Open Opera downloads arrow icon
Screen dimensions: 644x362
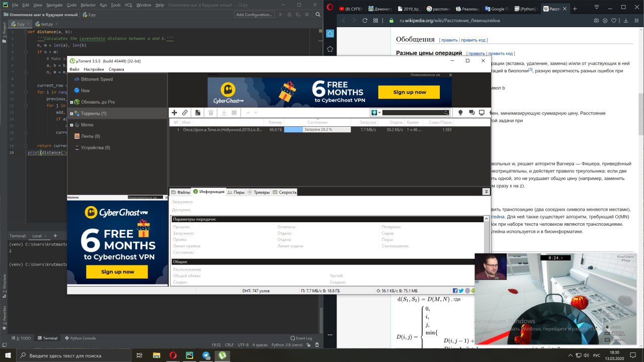[626, 21]
